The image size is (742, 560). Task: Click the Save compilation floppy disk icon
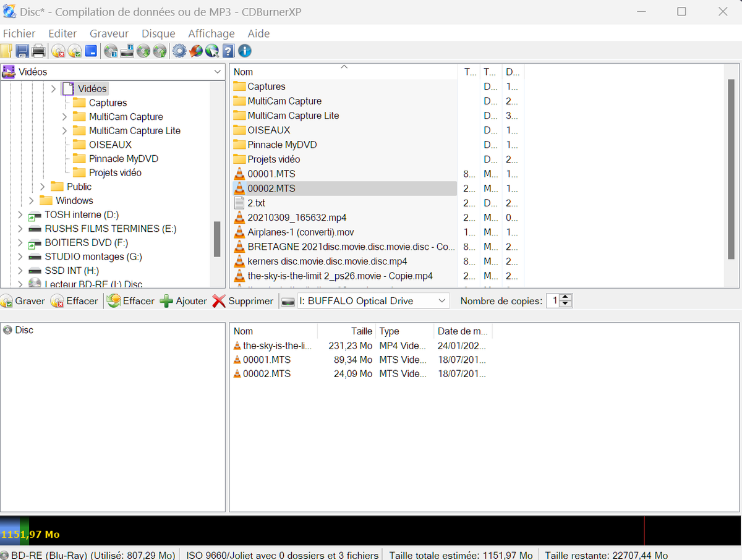click(22, 51)
